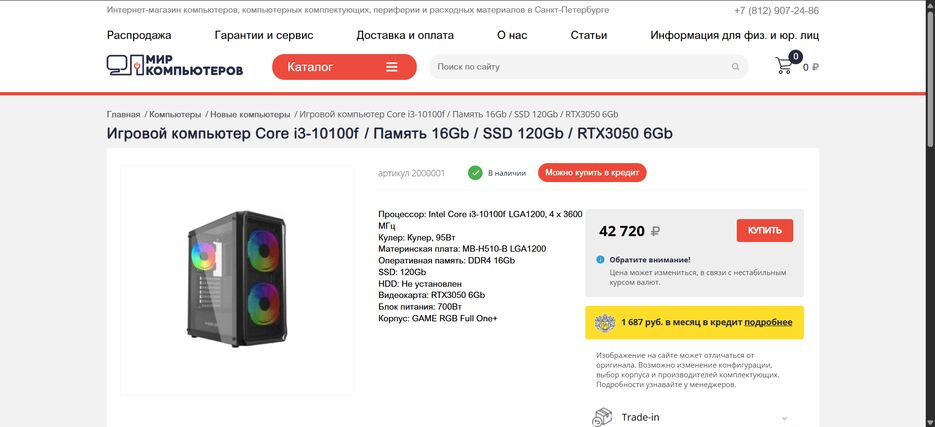Click the bank emblem credit icon
Viewport: 935px width, 427px height.
pyautogui.click(x=604, y=322)
